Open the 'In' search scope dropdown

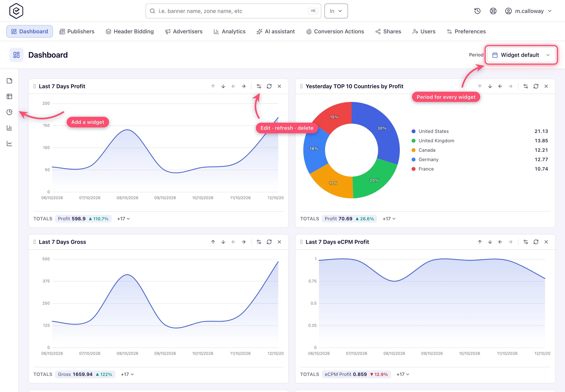pyautogui.click(x=336, y=11)
